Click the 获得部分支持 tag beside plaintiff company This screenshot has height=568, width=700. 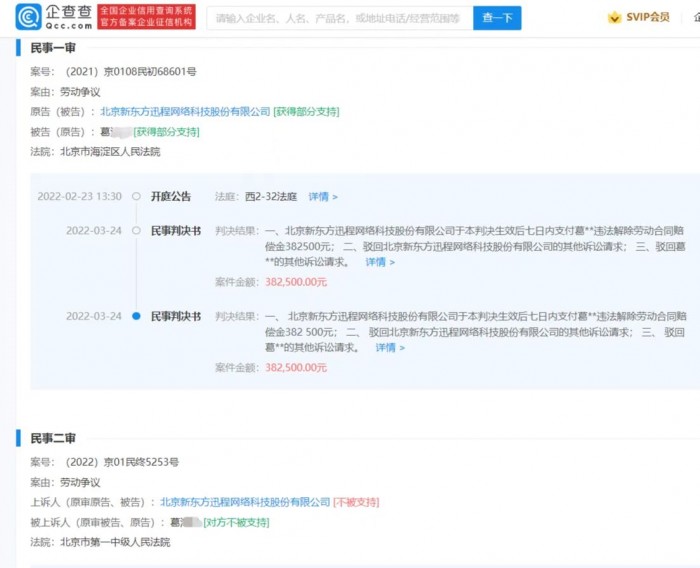click(306, 112)
